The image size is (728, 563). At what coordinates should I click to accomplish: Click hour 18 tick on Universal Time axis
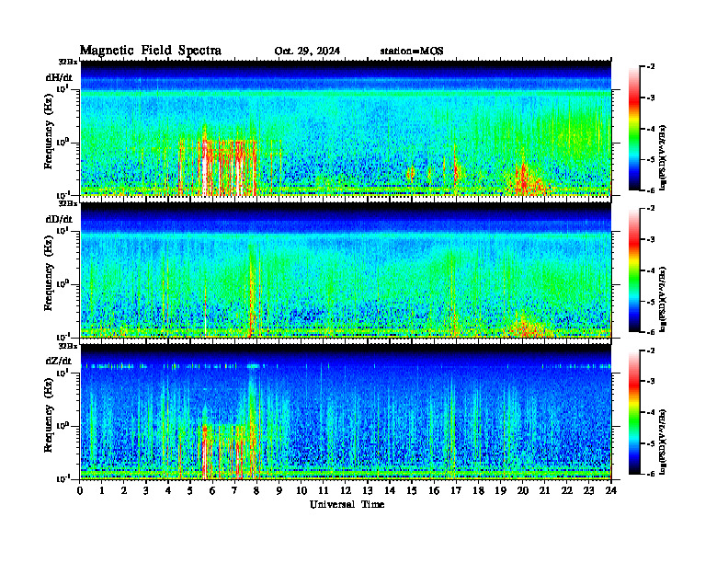coord(478,491)
